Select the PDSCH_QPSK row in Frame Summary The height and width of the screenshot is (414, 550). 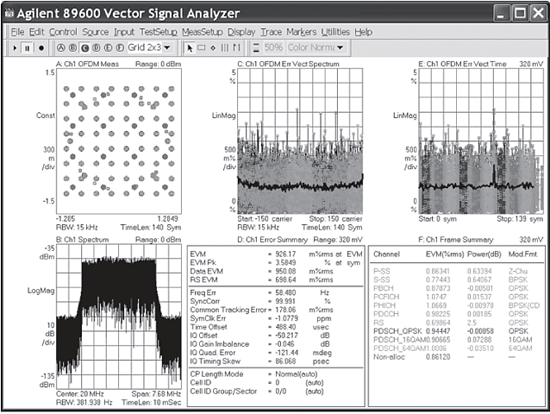tap(456, 331)
